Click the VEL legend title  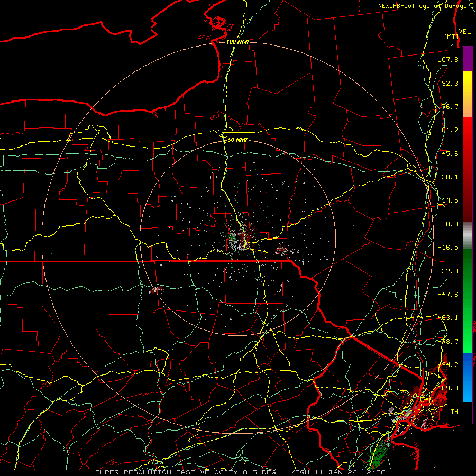pyautogui.click(x=464, y=32)
